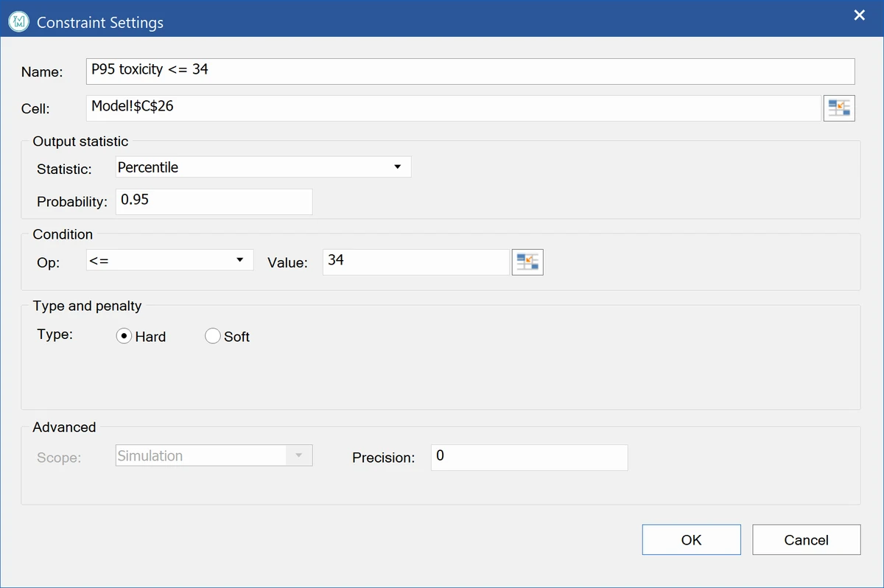Select the Soft constraint type
Image resolution: width=884 pixels, height=588 pixels.
tap(228, 336)
